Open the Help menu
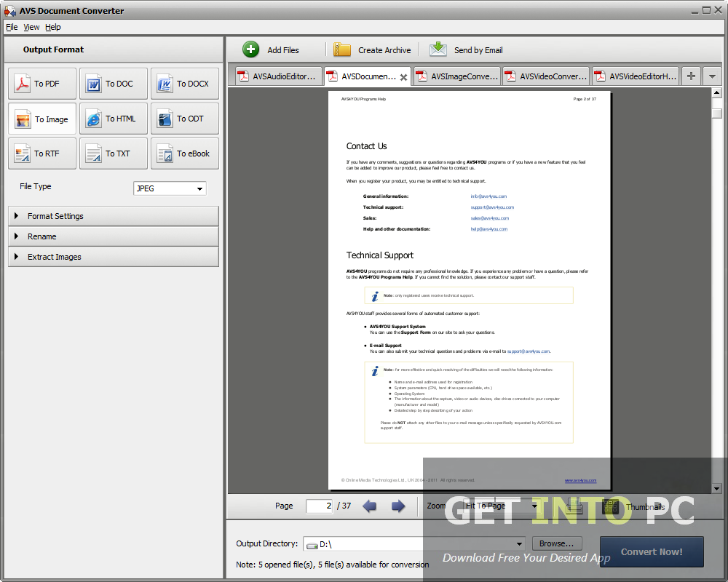 (x=53, y=27)
